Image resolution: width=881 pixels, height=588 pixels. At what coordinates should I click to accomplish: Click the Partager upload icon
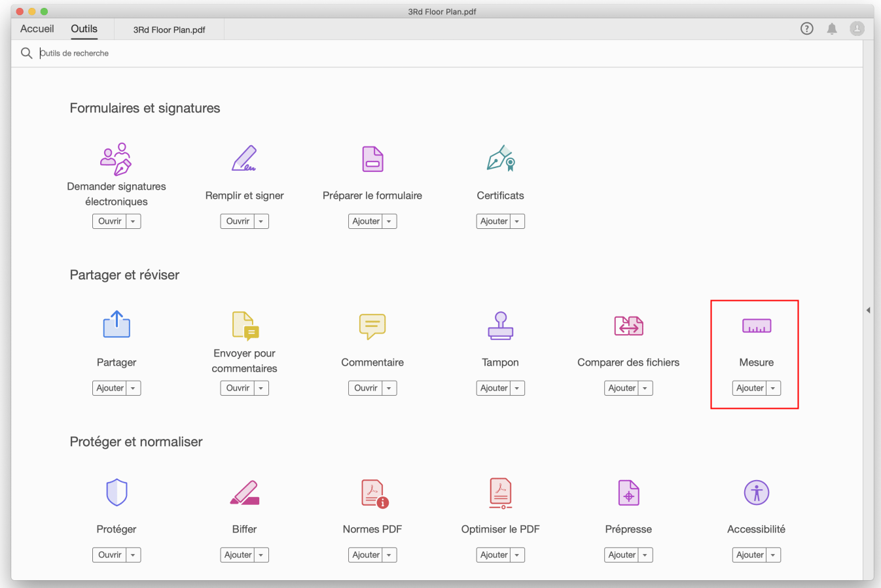point(117,324)
